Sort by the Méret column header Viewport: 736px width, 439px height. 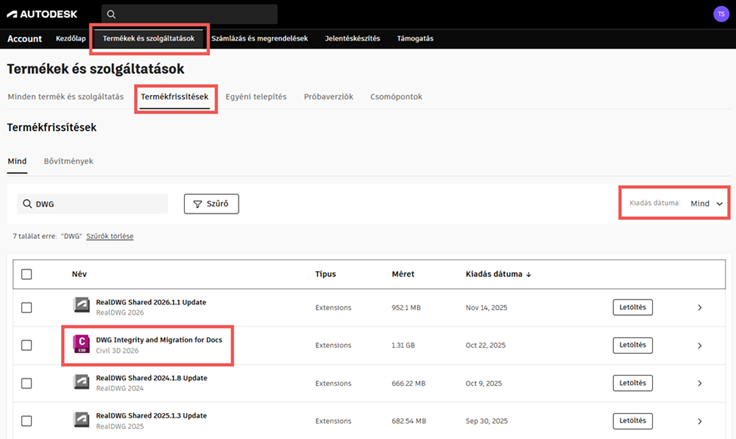(x=403, y=274)
